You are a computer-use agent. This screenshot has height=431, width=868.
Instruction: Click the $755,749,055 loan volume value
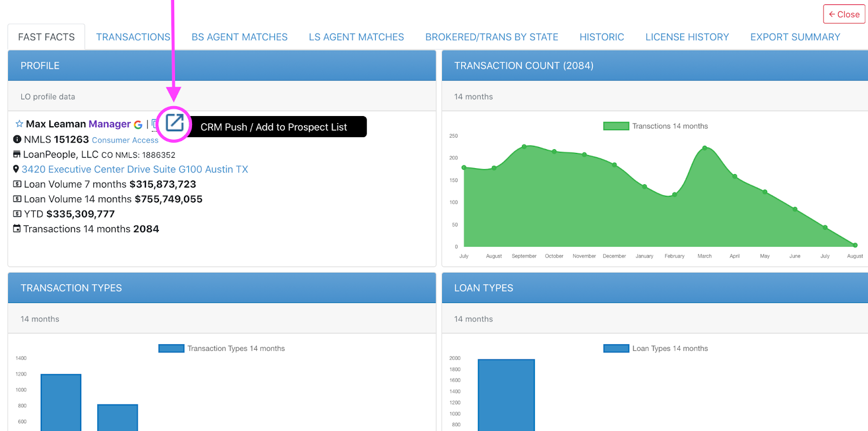(169, 199)
